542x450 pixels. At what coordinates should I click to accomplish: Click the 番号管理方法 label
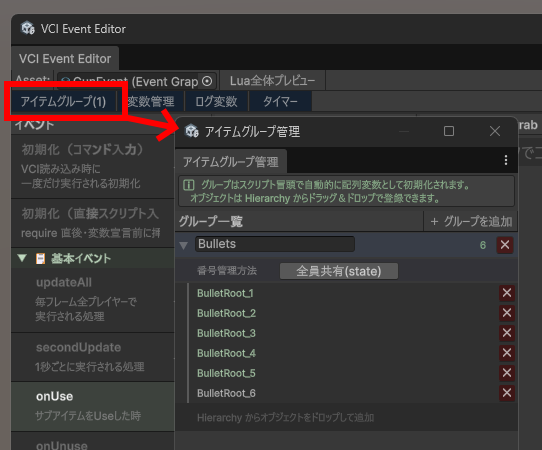click(227, 271)
